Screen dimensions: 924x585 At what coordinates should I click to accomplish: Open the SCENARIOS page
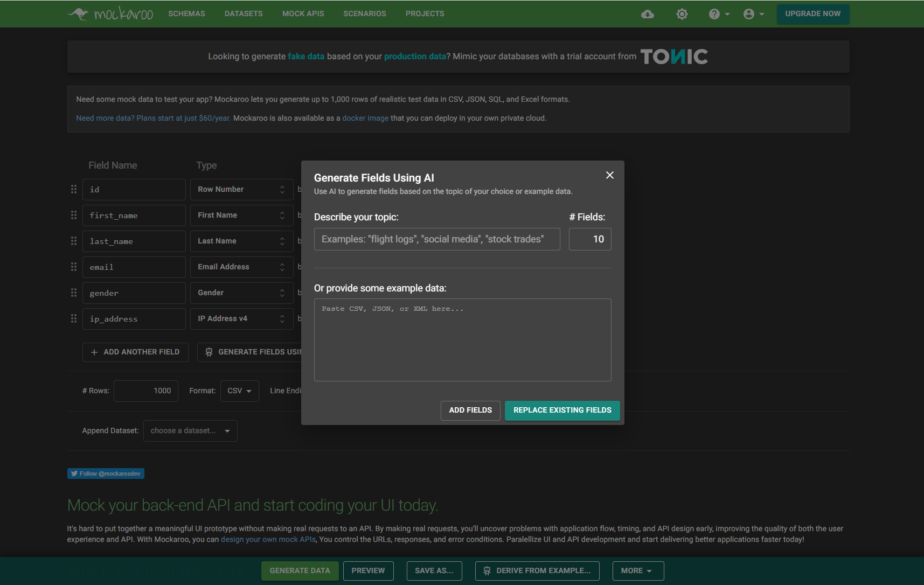pos(365,13)
